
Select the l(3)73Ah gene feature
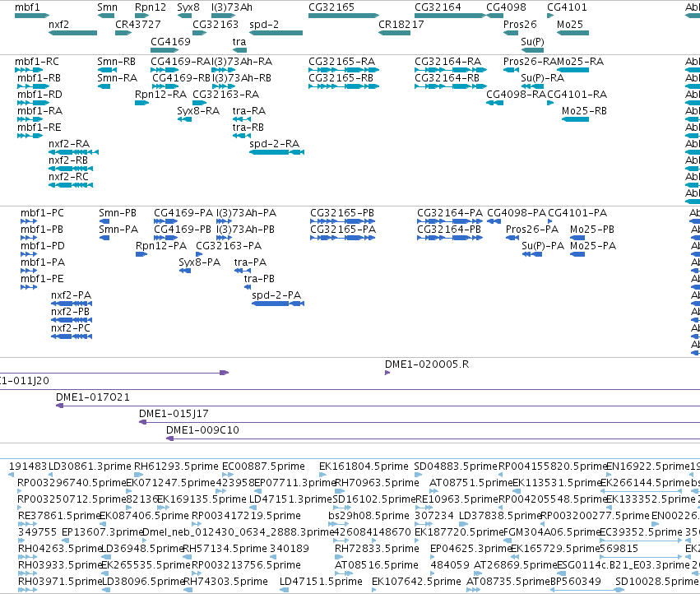tap(223, 16)
